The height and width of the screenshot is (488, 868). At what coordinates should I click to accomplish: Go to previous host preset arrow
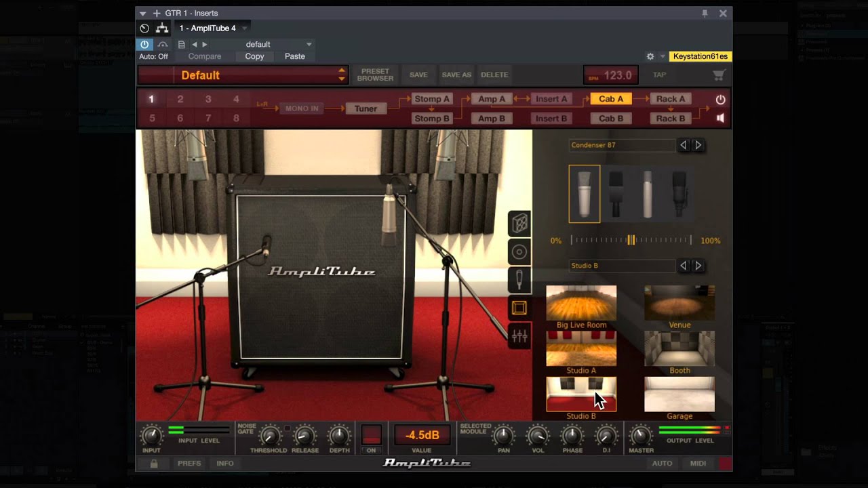pyautogui.click(x=194, y=44)
